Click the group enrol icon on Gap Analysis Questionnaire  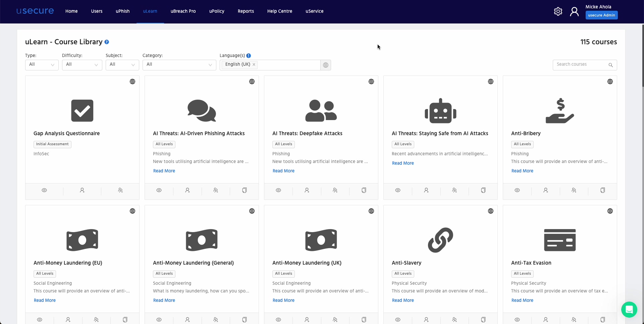click(x=120, y=191)
